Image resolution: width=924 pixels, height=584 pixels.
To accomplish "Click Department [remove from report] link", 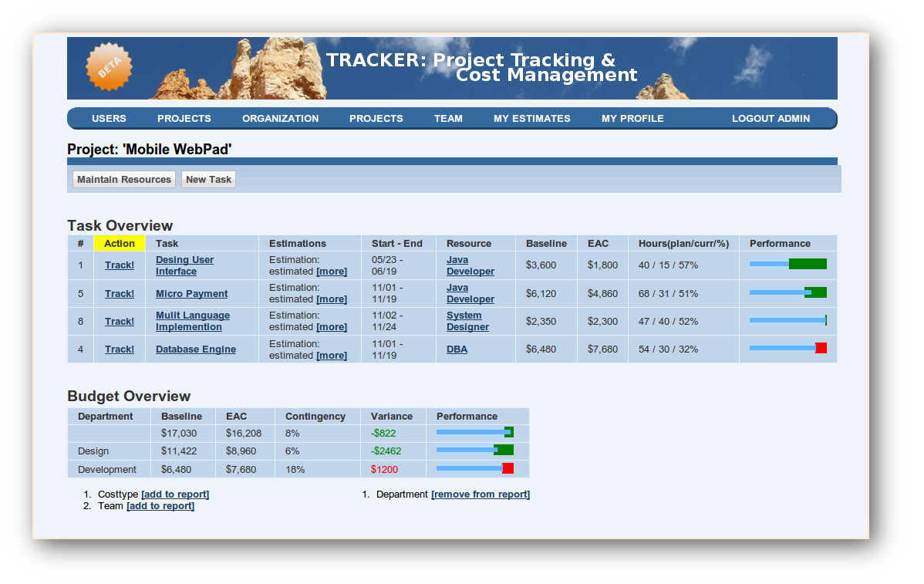I will click(x=481, y=494).
